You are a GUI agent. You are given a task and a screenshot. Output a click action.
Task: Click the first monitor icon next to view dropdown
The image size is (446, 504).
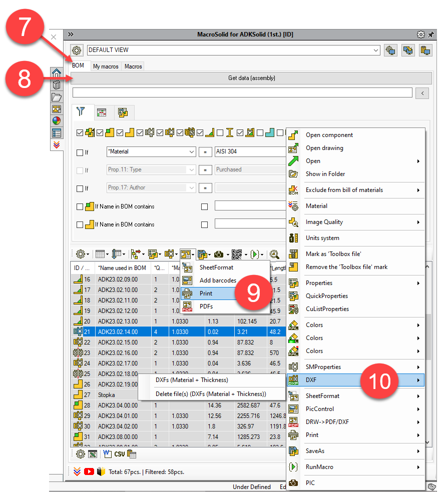(x=390, y=50)
